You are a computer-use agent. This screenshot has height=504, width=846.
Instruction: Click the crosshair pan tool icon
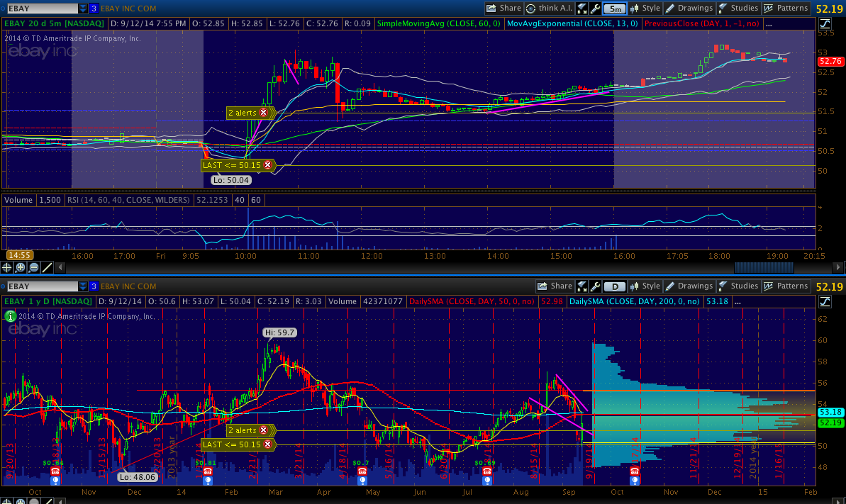pos(7,267)
